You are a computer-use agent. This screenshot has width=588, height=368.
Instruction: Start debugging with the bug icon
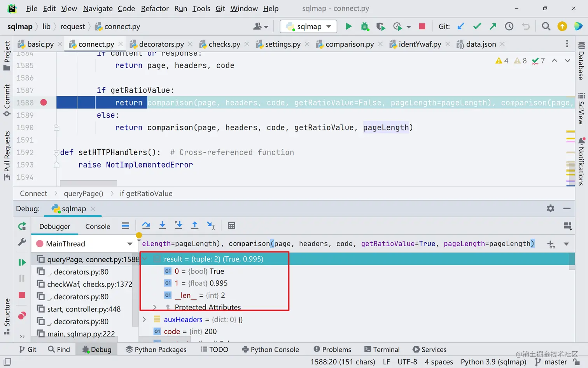pyautogui.click(x=364, y=26)
